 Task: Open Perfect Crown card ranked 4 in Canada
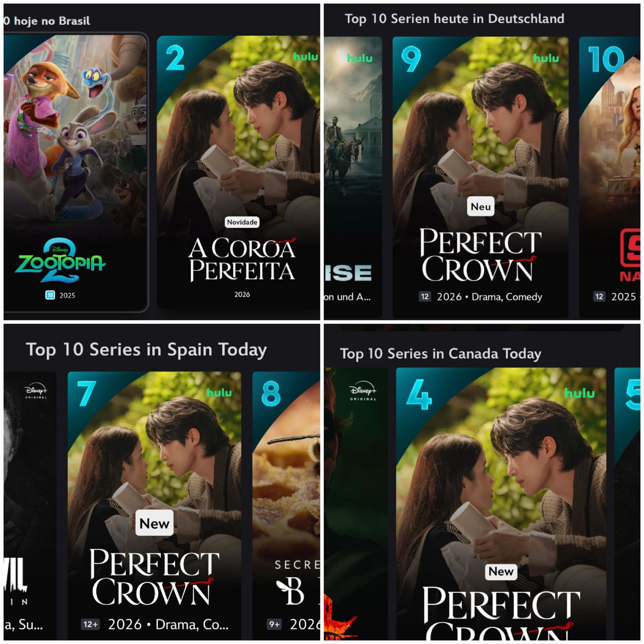(501, 504)
